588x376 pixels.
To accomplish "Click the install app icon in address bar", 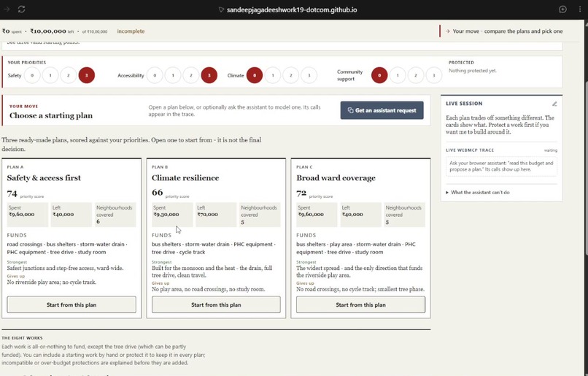I will (562, 9).
